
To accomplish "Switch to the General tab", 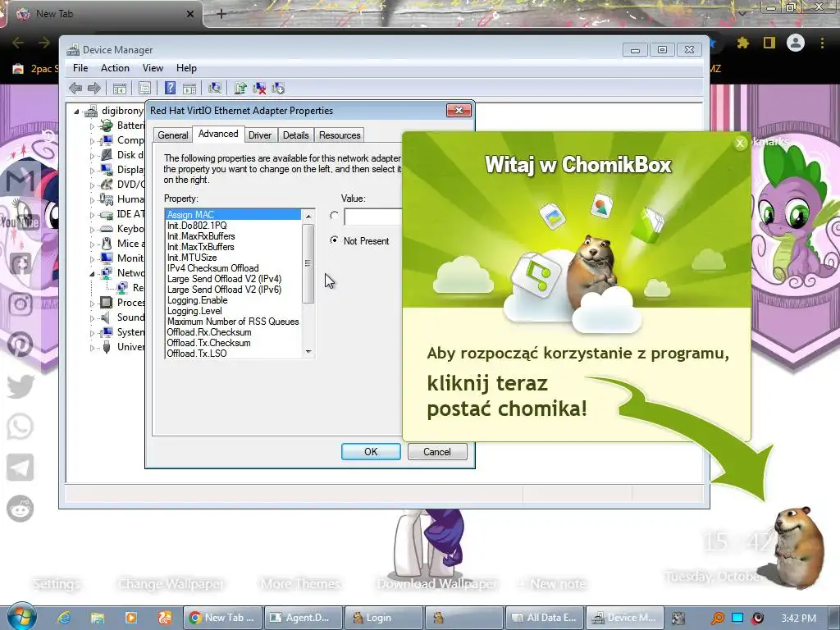I will (x=172, y=135).
